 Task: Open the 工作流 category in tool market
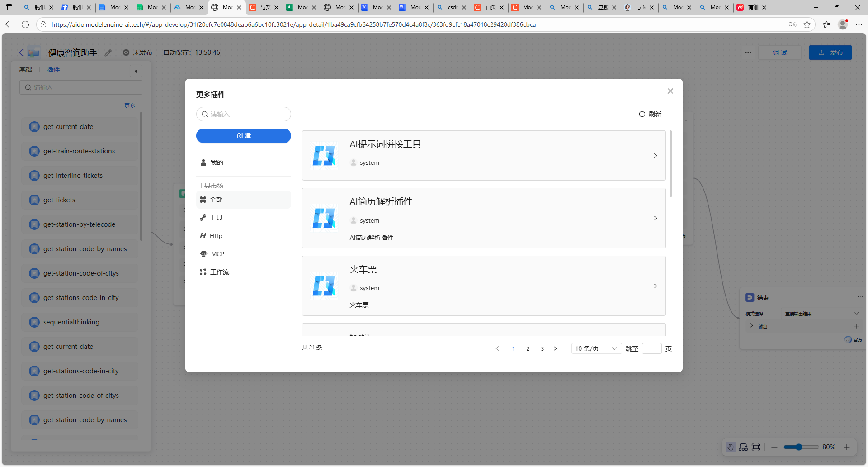220,272
